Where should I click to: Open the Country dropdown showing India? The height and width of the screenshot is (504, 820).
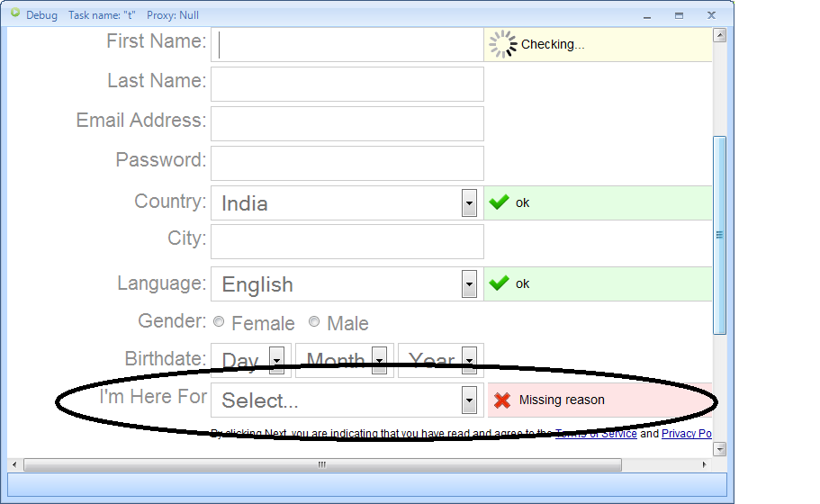click(x=469, y=203)
